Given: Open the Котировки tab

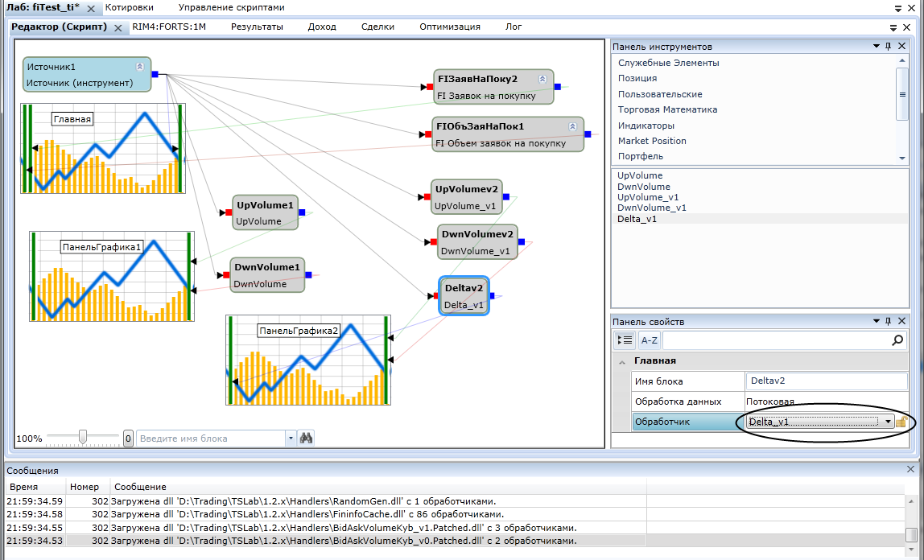Looking at the screenshot, I should point(129,7).
